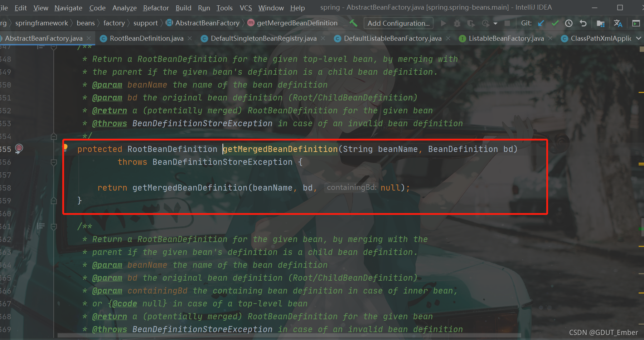This screenshot has width=644, height=340.
Task: Click the lightbulb intention icon on line 355
Action: pyautogui.click(x=65, y=147)
